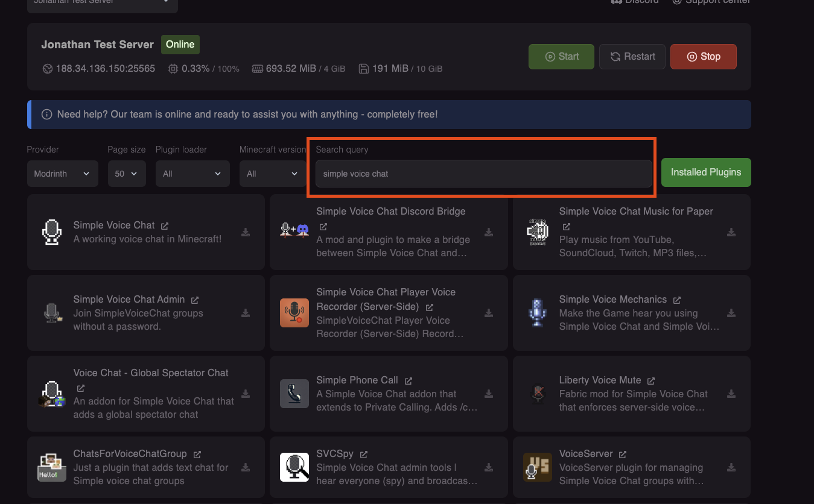Switch to the Installed Plugins view

tap(705, 172)
